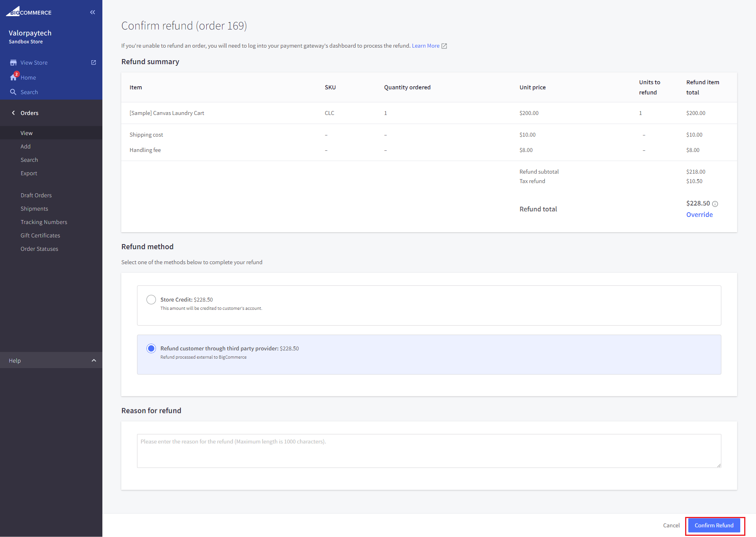756x537 pixels.
Task: Open the Shipments menu item
Action: (34, 209)
